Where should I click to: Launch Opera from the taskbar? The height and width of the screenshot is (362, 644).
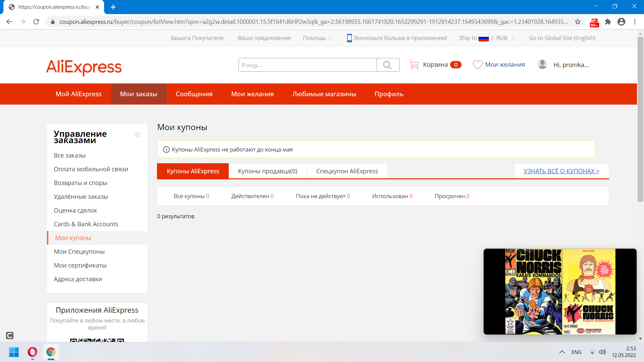(x=32, y=352)
